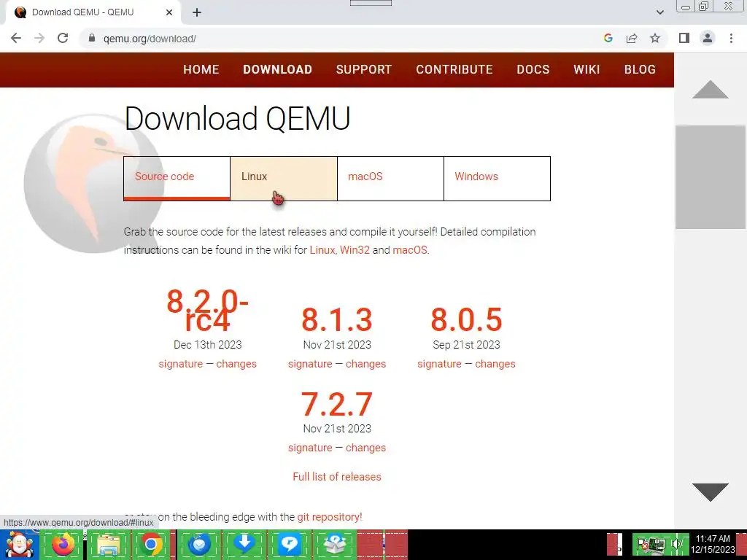Open signature link for 8.2.0-rc4
The image size is (747, 560).
tap(181, 364)
